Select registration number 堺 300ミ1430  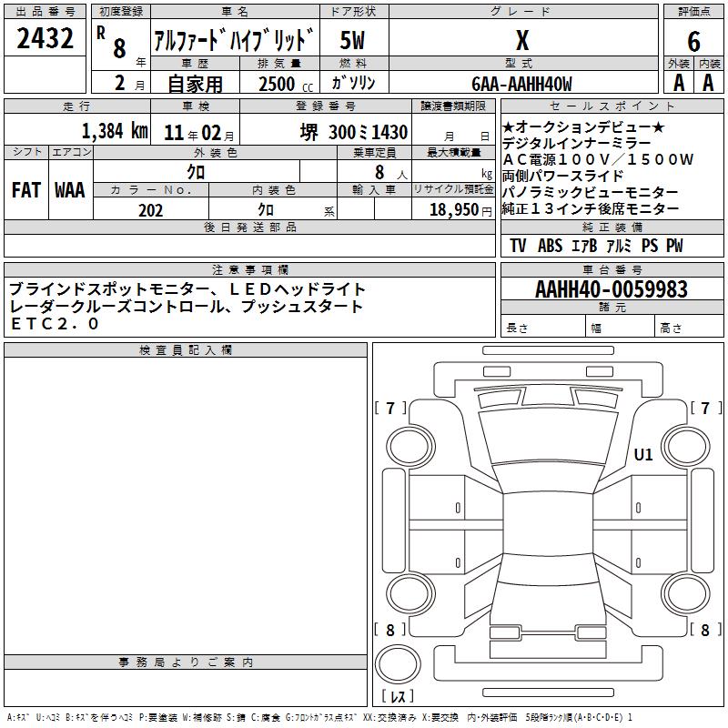click(353, 132)
